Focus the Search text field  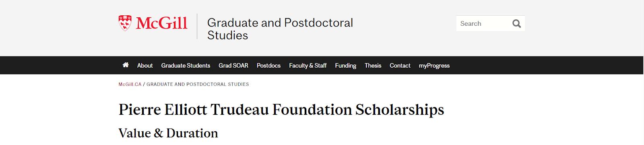tap(483, 23)
